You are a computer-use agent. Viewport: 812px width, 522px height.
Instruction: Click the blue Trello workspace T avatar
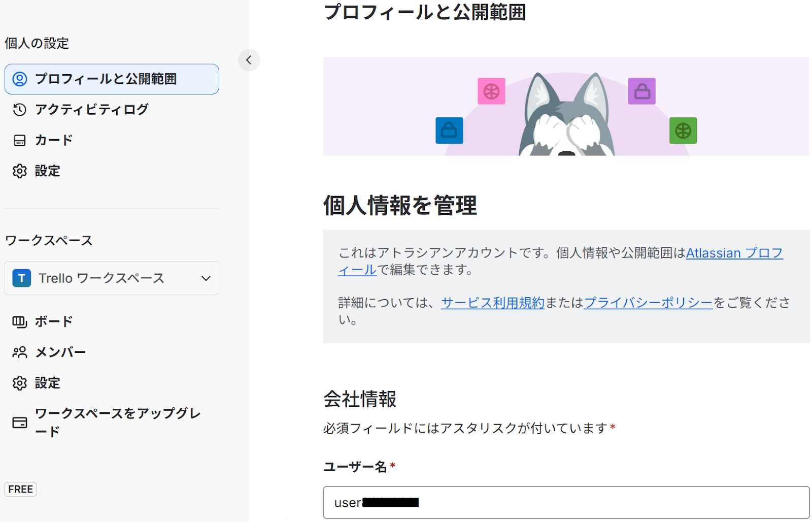pos(22,278)
